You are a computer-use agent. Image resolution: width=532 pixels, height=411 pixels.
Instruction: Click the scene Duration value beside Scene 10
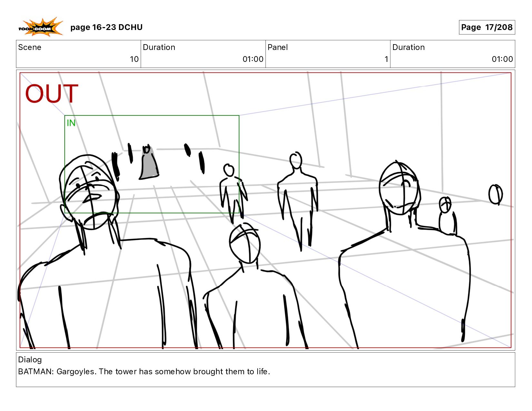tap(253, 59)
